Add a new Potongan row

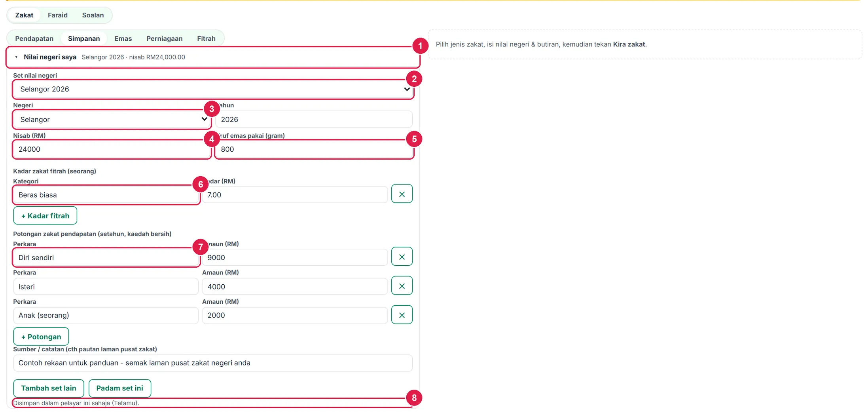(x=41, y=337)
